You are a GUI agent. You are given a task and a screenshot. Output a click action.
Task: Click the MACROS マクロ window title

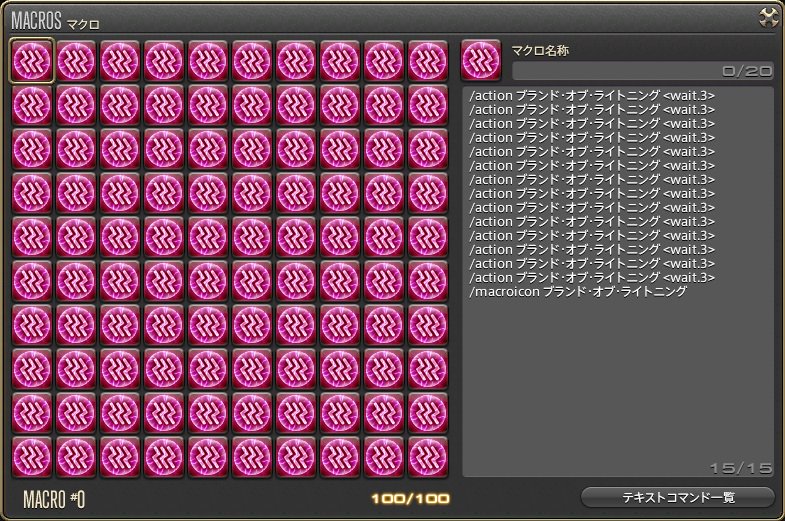click(x=55, y=21)
